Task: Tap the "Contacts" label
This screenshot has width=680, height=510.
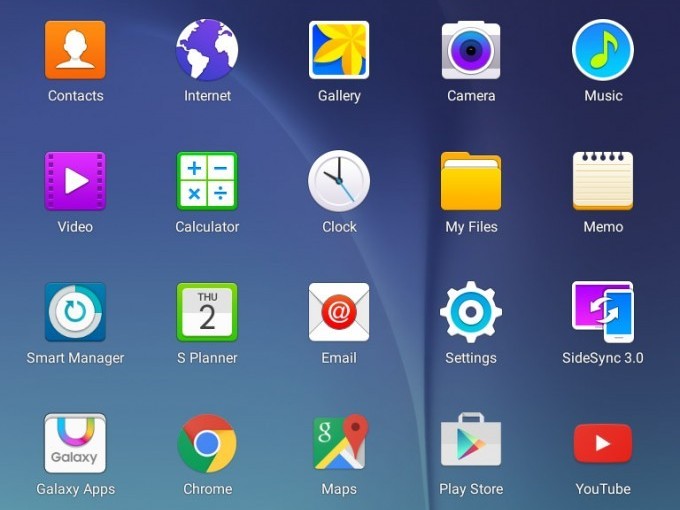Action: 75,96
